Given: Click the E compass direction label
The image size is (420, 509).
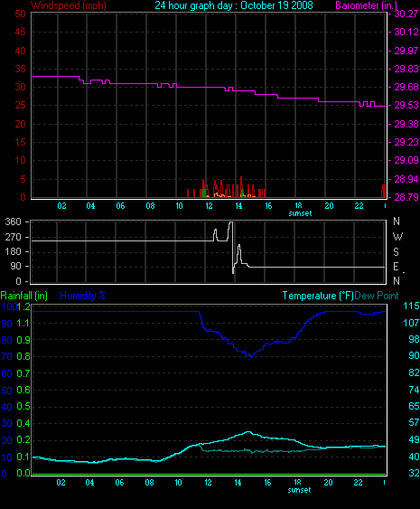Looking at the screenshot, I should pyautogui.click(x=396, y=267).
